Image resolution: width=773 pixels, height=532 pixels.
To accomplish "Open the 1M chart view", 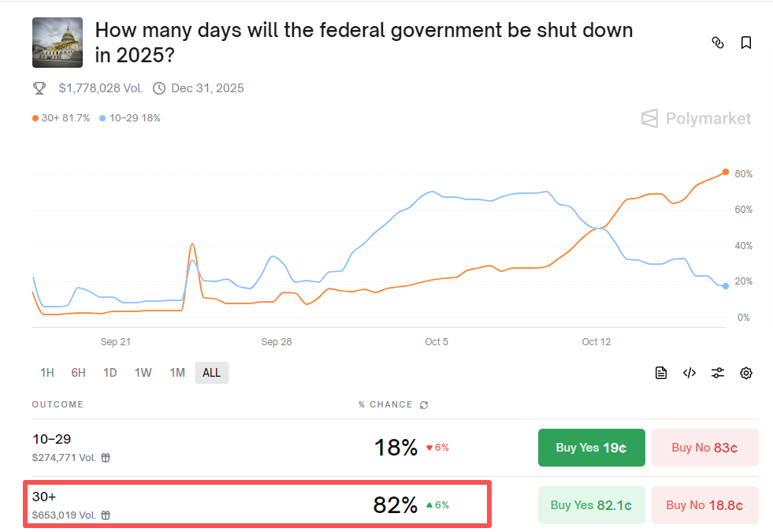I will coord(177,372).
